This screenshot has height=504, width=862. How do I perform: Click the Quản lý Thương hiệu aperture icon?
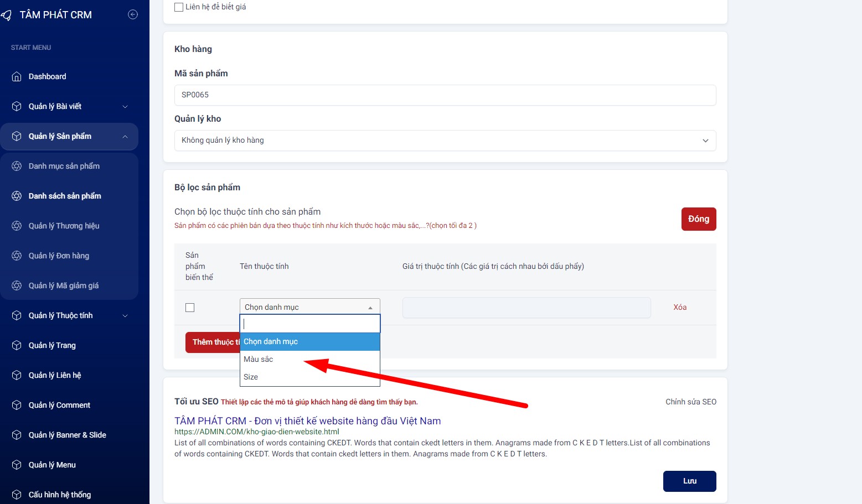[x=17, y=226]
